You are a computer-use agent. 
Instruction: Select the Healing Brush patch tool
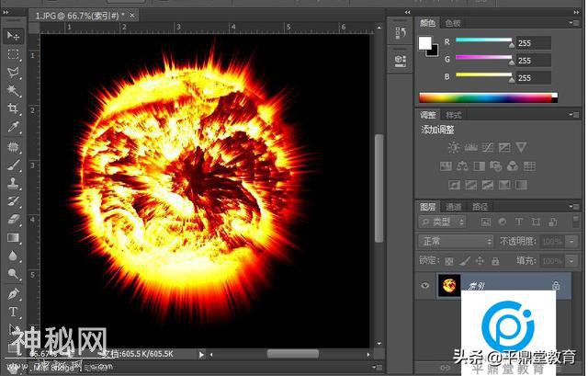pos(13,147)
